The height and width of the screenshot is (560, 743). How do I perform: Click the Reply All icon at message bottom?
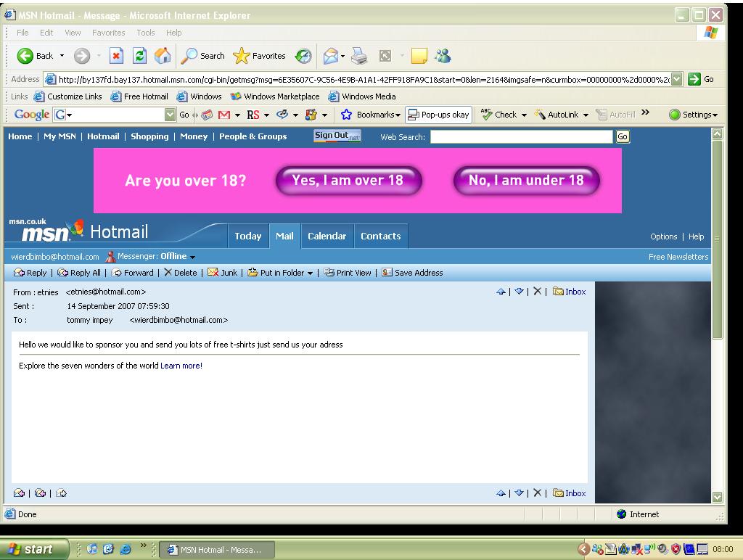(x=41, y=493)
